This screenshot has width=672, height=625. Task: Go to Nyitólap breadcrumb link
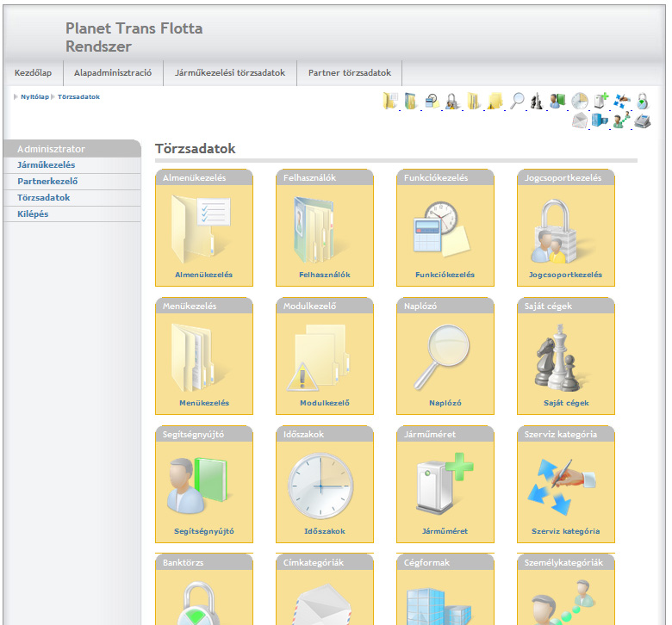[x=34, y=96]
